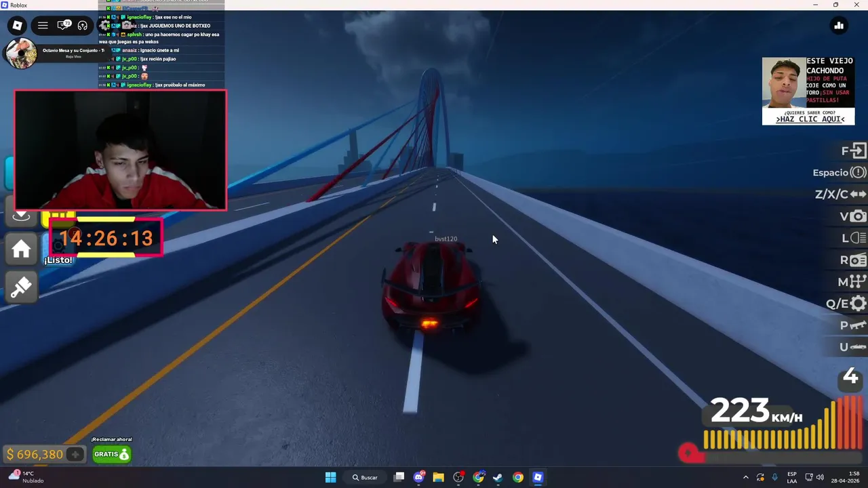This screenshot has width=868, height=488.
Task: Click the red sports car
Action: tap(431, 286)
